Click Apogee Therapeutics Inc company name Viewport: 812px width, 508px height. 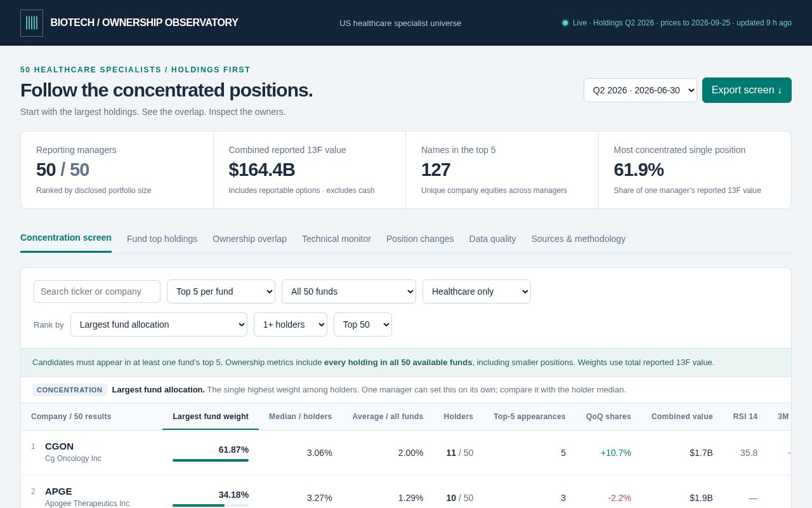87,504
